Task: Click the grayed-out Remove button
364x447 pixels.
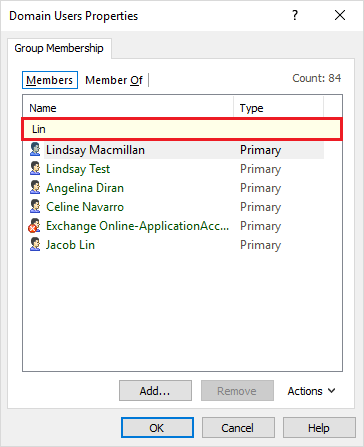Action: [237, 391]
